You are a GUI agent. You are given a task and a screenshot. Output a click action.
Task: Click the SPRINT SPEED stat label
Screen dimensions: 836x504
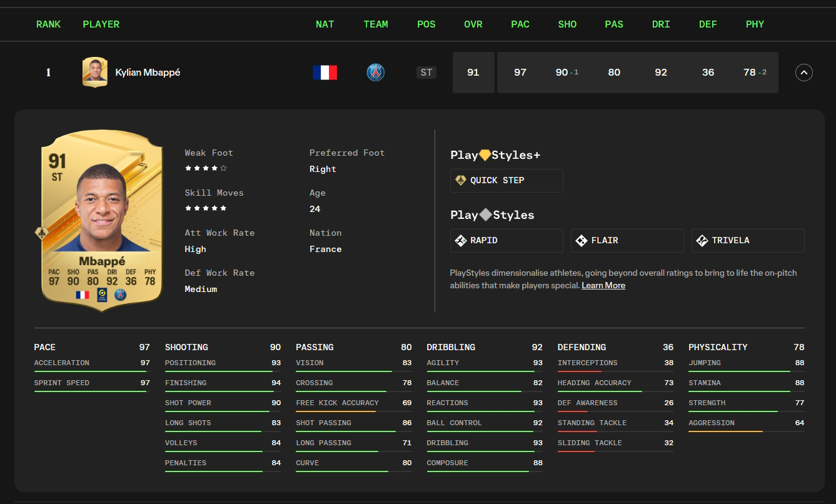pyautogui.click(x=62, y=383)
